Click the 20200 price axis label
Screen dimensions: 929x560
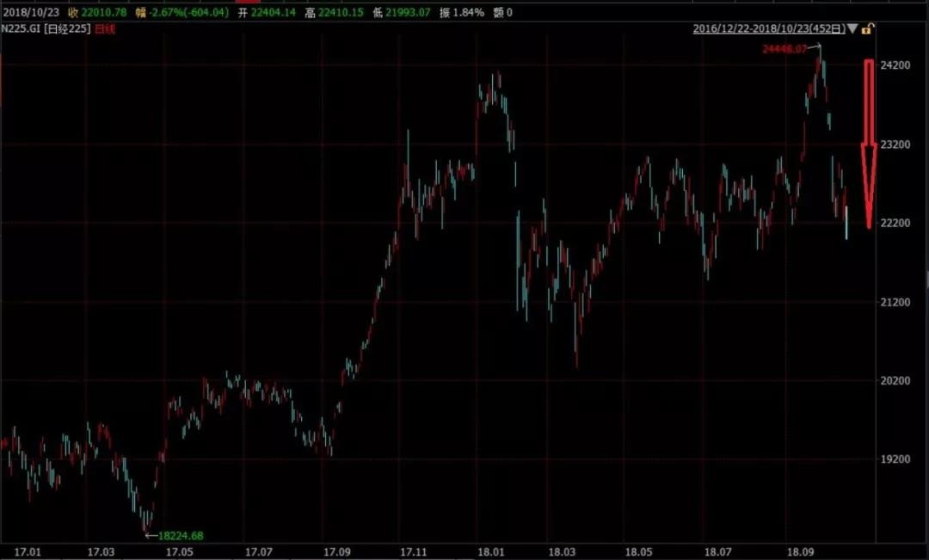tap(895, 380)
